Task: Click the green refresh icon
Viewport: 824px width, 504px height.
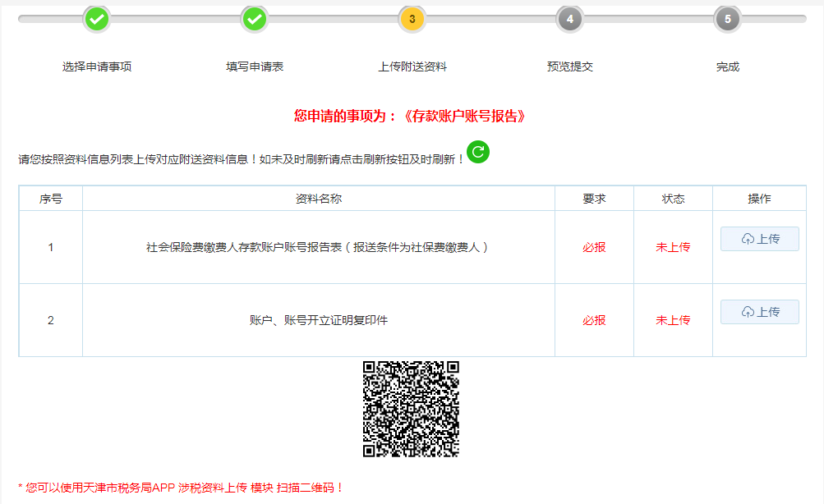Action: (x=477, y=152)
